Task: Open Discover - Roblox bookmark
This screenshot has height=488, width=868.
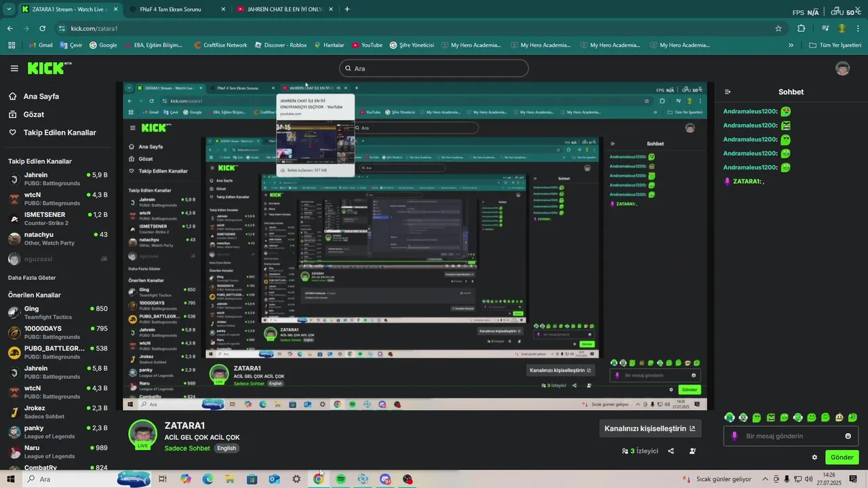Action: 281,45
